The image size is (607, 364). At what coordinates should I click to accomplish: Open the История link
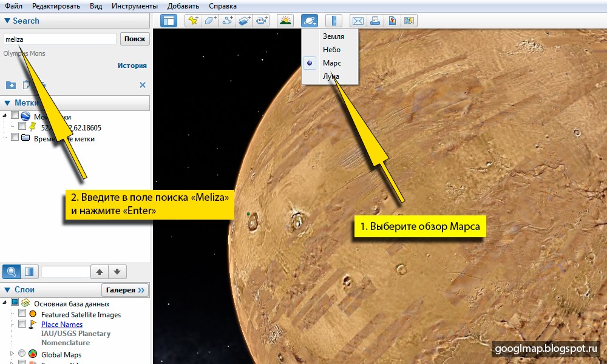pos(132,66)
